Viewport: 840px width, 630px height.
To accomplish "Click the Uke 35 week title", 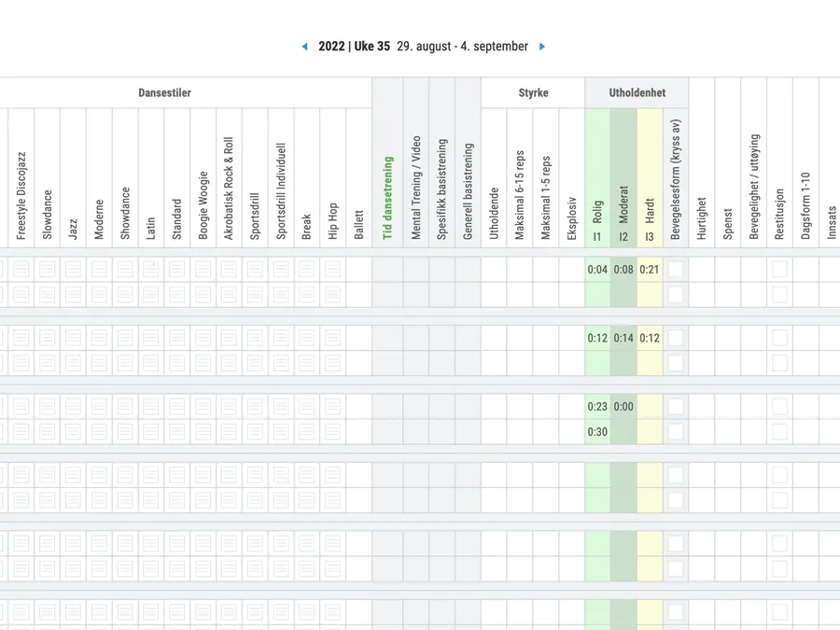I will pos(354,47).
